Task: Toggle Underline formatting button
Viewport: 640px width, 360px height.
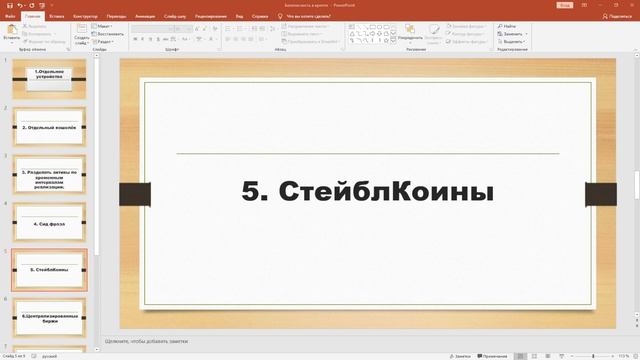Action: pyautogui.click(x=150, y=39)
